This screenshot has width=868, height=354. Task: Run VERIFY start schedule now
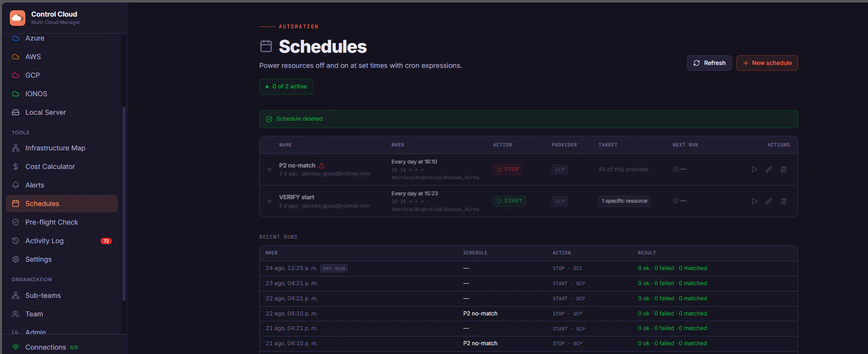754,201
